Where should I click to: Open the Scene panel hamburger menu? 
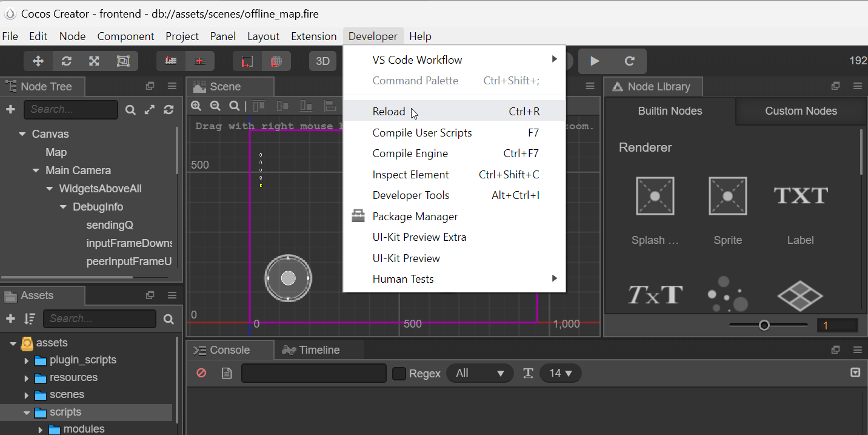pyautogui.click(x=590, y=86)
